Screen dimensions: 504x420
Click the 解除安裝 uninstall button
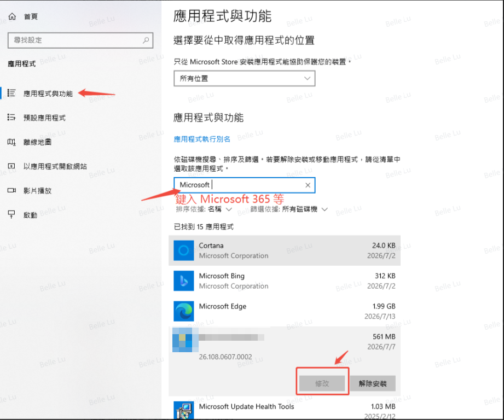click(x=373, y=383)
